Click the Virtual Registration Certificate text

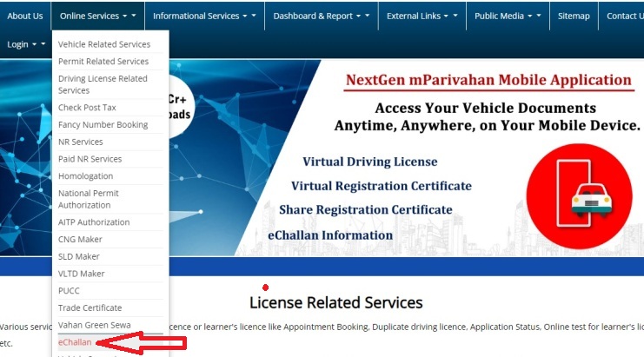coord(382,186)
